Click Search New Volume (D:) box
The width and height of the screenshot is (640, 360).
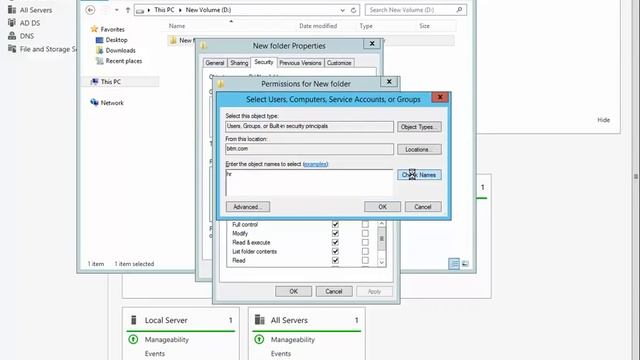pos(416,10)
